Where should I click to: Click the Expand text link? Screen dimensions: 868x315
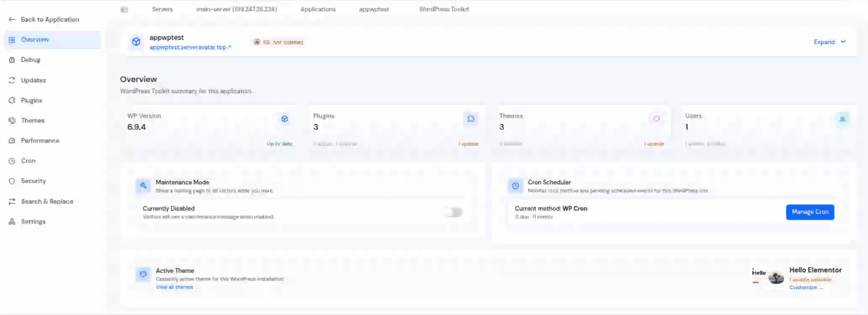coord(824,42)
